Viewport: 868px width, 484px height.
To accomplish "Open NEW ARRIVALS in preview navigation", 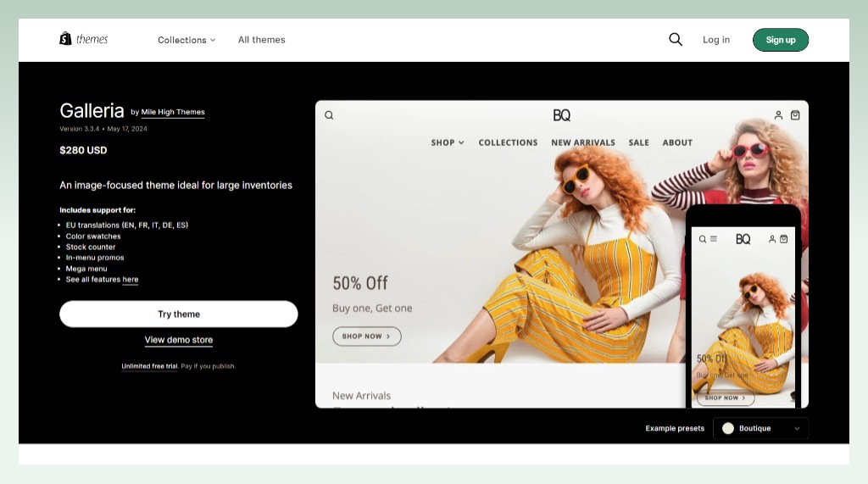I will pyautogui.click(x=583, y=142).
